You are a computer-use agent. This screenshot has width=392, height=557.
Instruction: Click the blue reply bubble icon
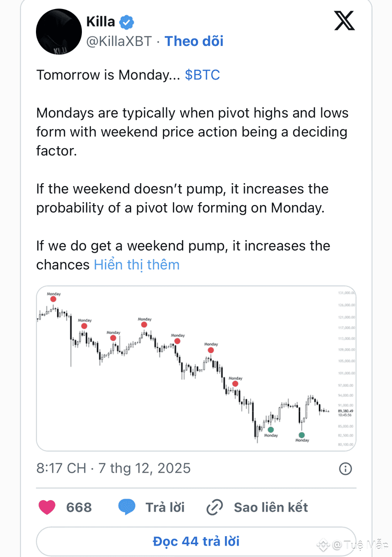[x=126, y=507]
